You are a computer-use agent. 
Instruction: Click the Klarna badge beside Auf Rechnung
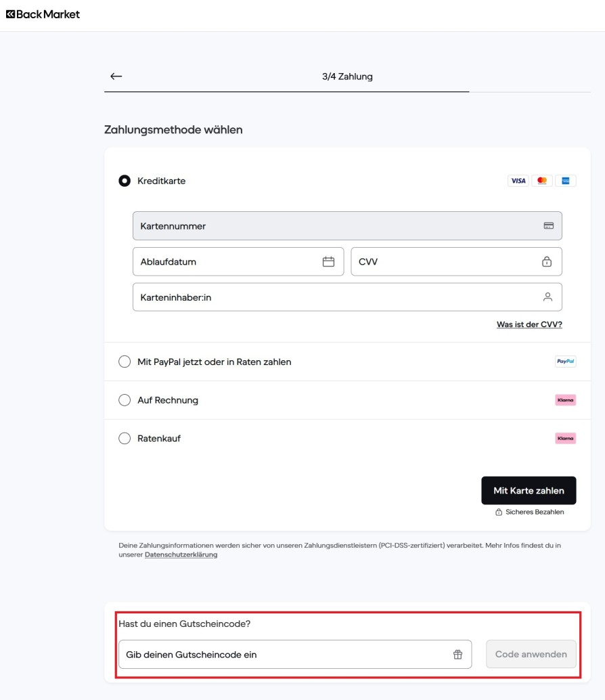coord(565,400)
